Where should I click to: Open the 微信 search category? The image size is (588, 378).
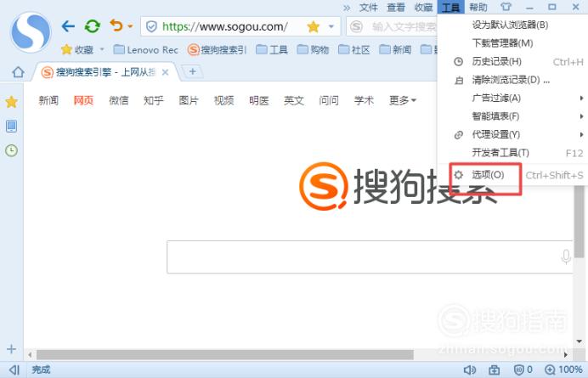(118, 100)
